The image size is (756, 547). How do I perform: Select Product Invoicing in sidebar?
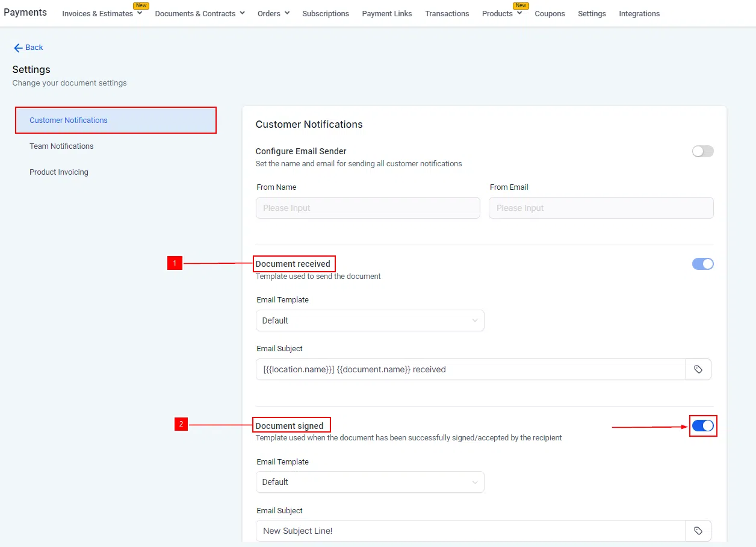(59, 172)
